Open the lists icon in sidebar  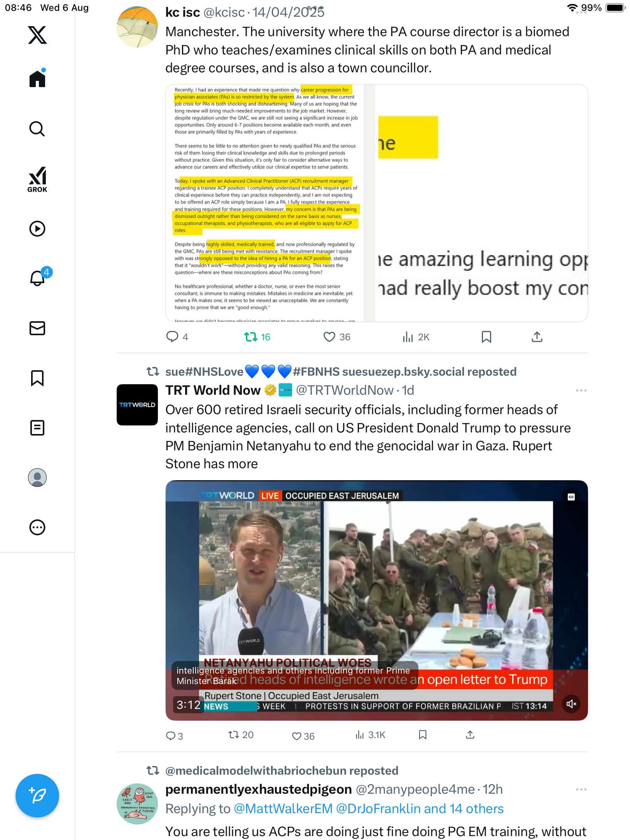(37, 428)
